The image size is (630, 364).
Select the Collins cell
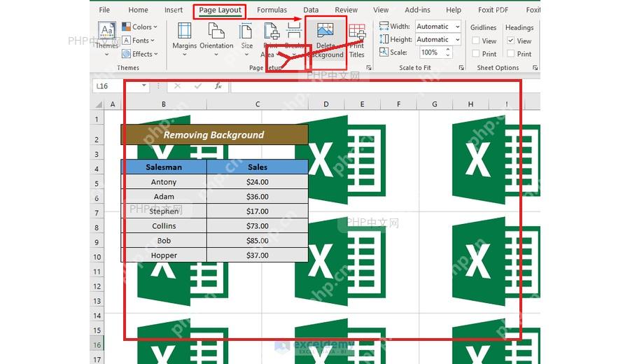(164, 226)
